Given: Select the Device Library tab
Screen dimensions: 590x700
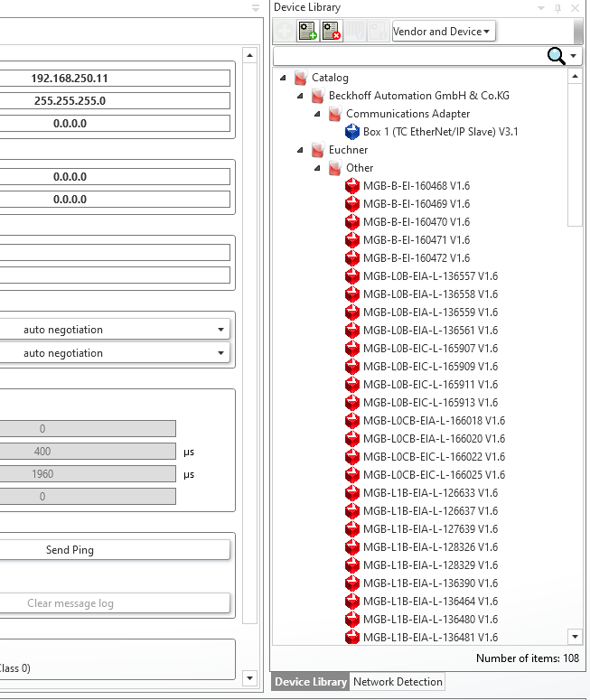Looking at the screenshot, I should pos(311,682).
